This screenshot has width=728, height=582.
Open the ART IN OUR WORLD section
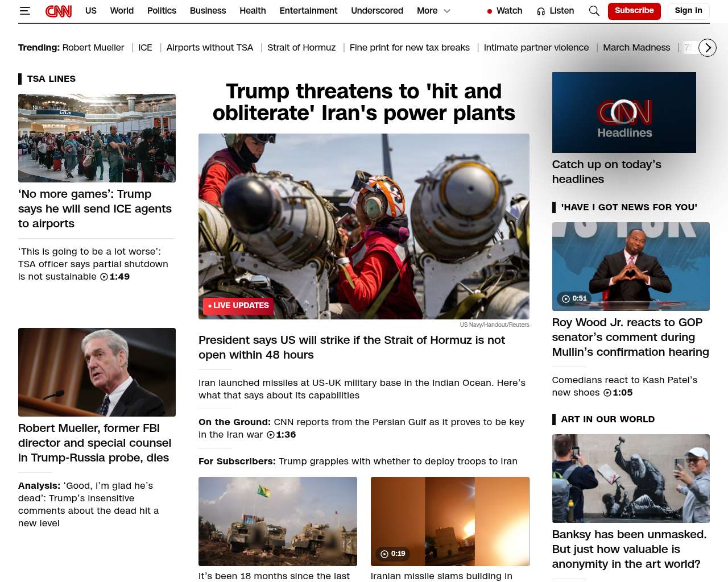click(608, 419)
